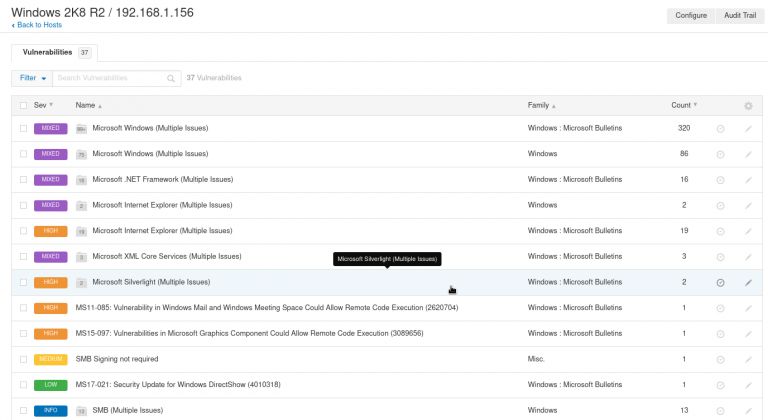Open SMB Signing not required

click(117, 359)
